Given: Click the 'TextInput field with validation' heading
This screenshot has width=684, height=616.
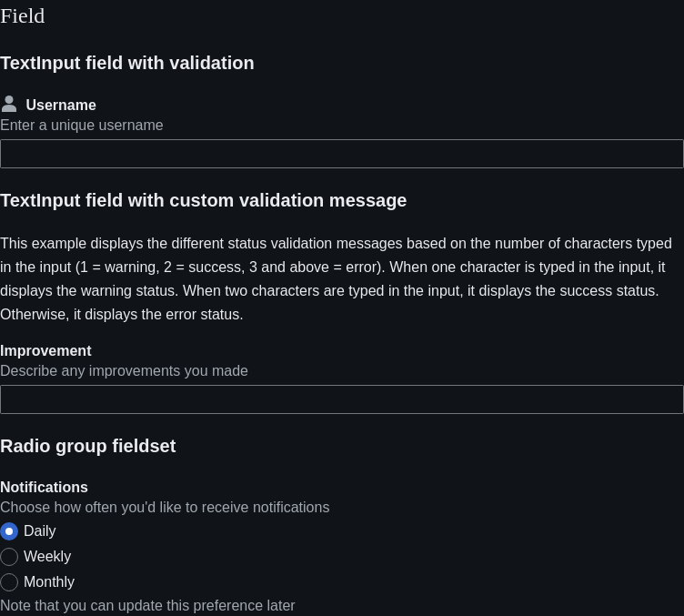Looking at the screenshot, I should click(x=127, y=63).
